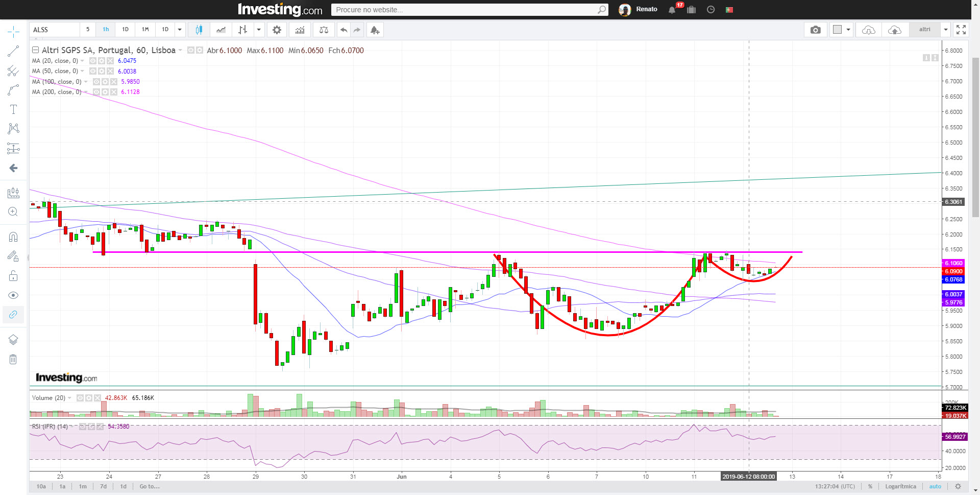
Task: Open the bar style dropdown arrow
Action: tap(259, 30)
